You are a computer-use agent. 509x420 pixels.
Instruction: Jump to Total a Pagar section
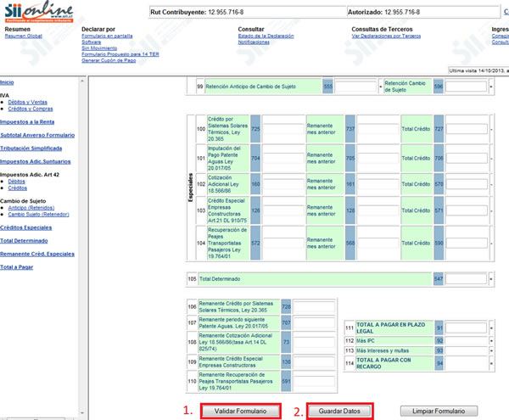pyautogui.click(x=19, y=267)
